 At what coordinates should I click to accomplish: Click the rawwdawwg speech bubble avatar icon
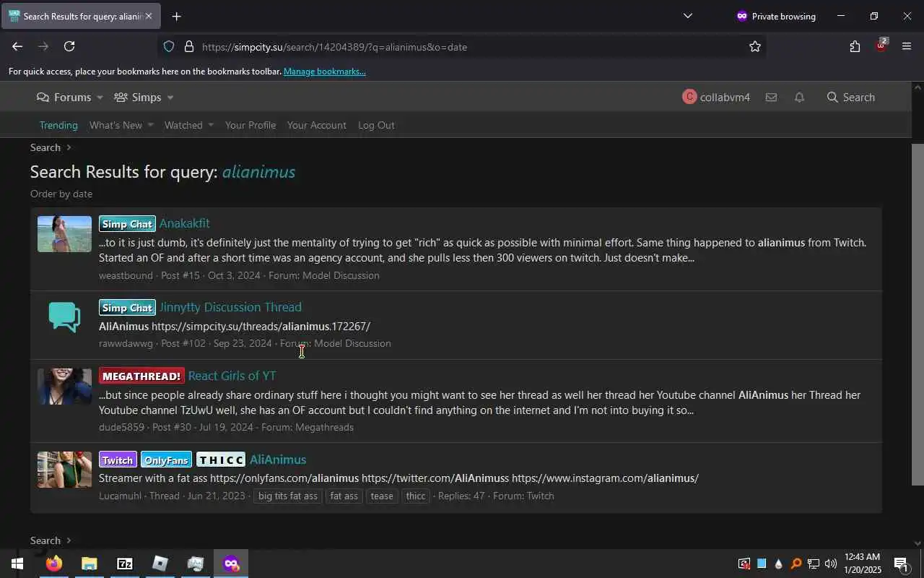click(x=64, y=317)
